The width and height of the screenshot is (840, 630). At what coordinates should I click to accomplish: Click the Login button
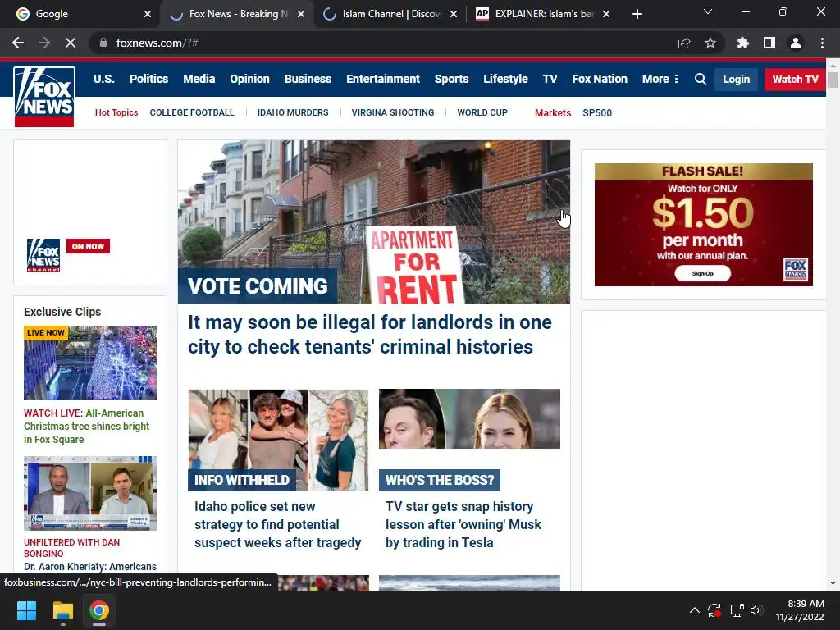(x=736, y=80)
